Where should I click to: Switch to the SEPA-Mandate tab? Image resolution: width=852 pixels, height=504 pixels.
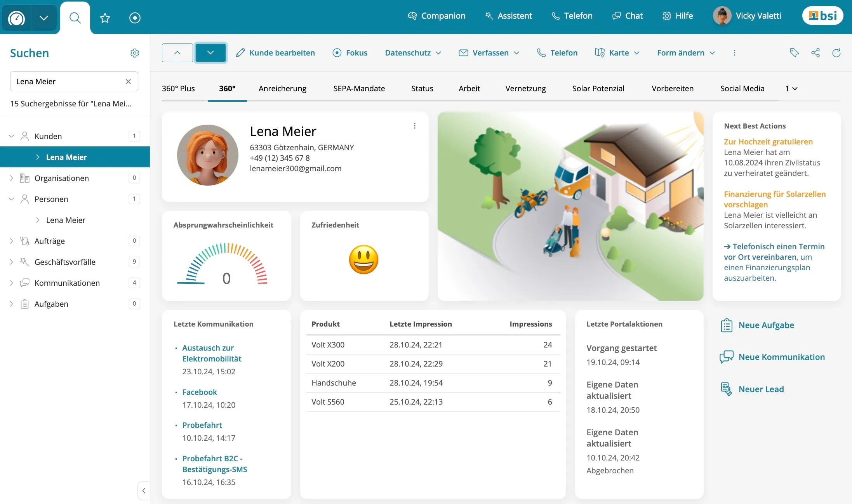pyautogui.click(x=359, y=89)
